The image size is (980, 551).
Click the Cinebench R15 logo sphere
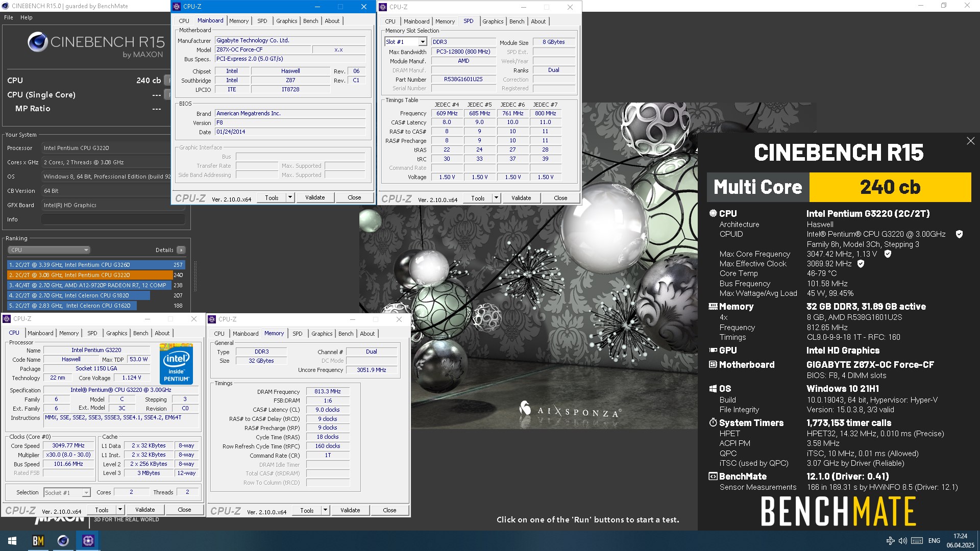click(38, 42)
